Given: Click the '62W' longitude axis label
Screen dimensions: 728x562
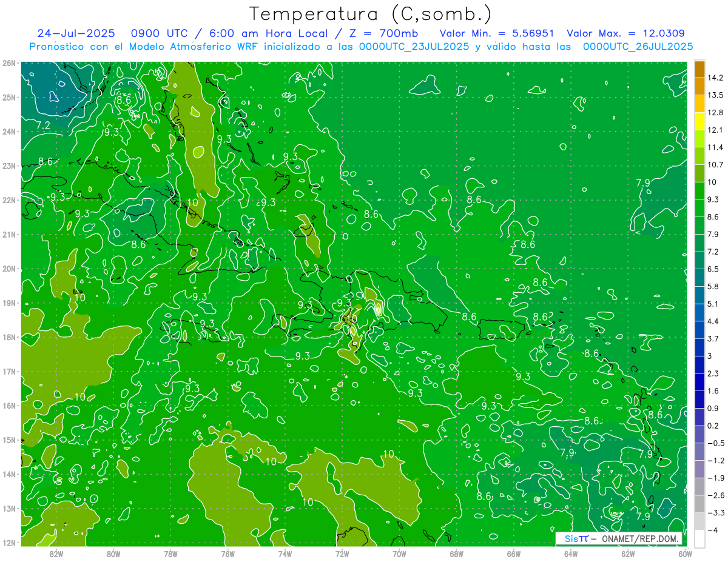Looking at the screenshot, I should coord(627,553).
